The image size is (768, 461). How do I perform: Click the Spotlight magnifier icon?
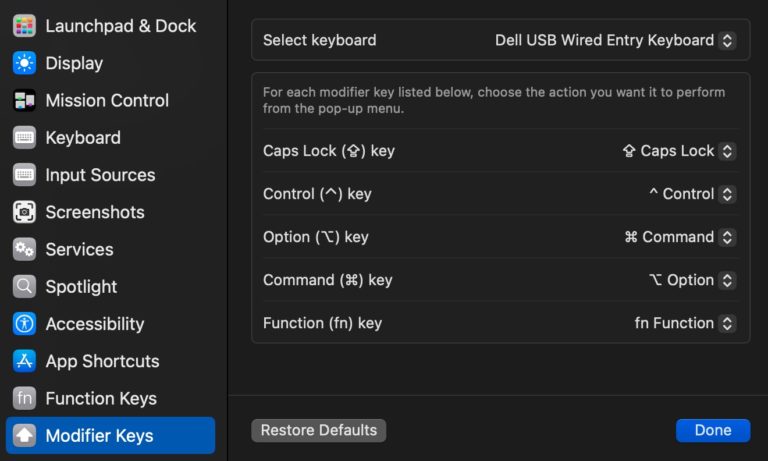(x=24, y=287)
